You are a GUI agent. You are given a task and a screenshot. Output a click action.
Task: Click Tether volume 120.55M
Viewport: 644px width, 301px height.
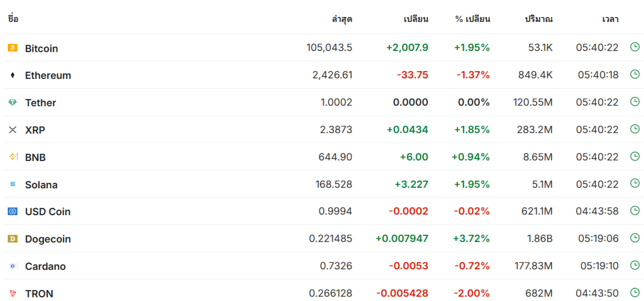533,102
